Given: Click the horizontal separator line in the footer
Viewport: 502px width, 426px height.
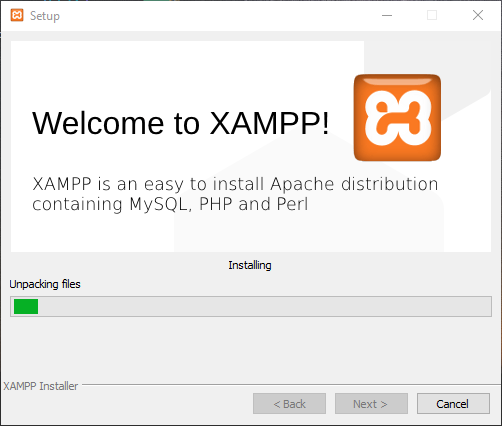Looking at the screenshot, I should click(287, 384).
